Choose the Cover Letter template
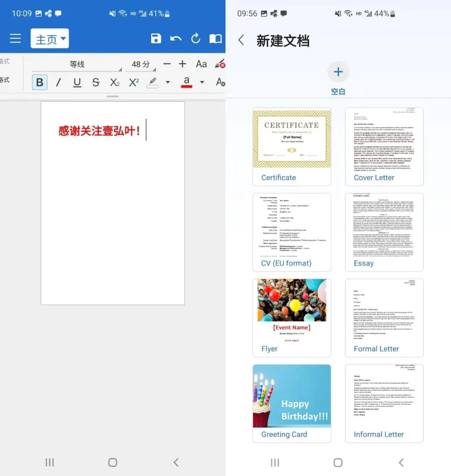 coord(384,147)
